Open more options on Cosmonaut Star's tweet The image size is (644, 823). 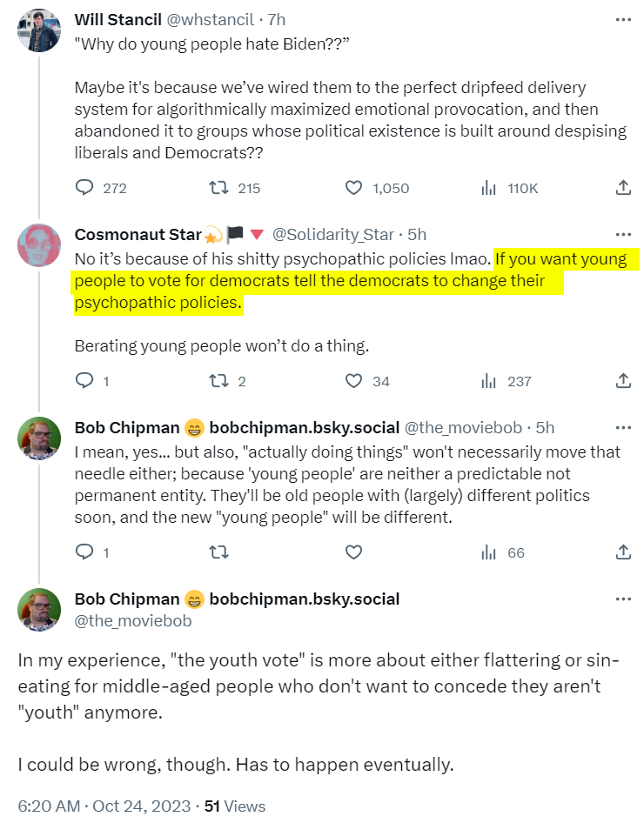point(623,234)
